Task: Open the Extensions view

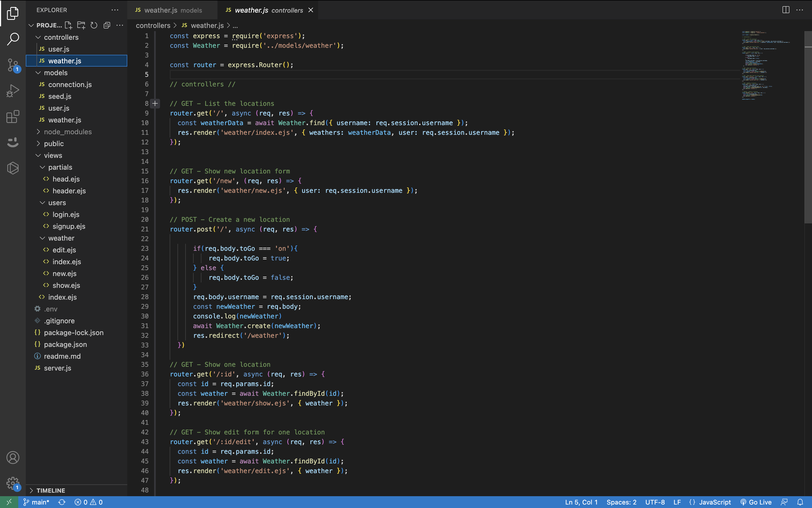Action: pyautogui.click(x=13, y=117)
